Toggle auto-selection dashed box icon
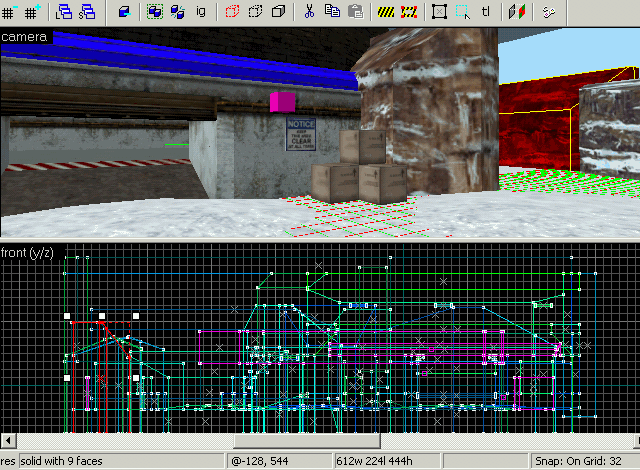The width and height of the screenshot is (640, 470). (462, 12)
